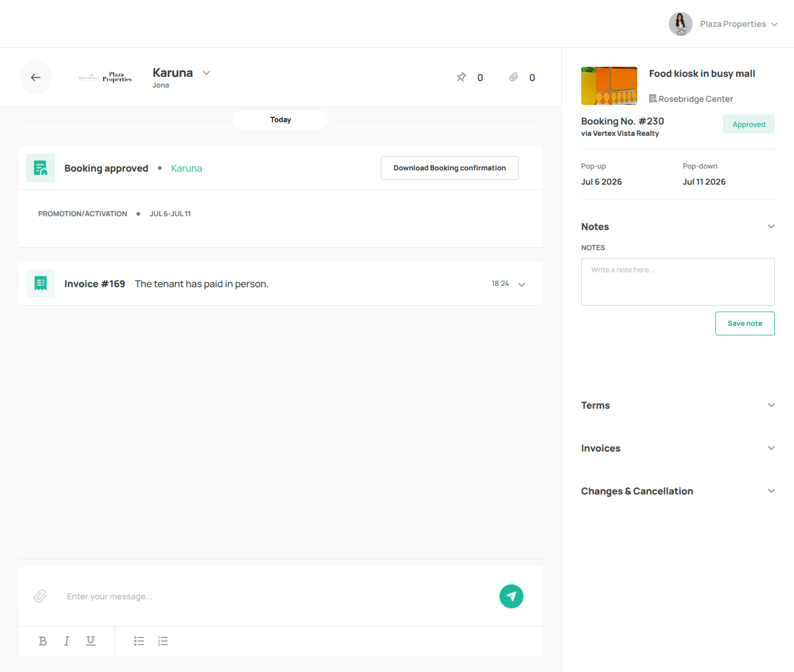The height and width of the screenshot is (672, 794).
Task: Click The tenant has paid in person text
Action: click(201, 284)
